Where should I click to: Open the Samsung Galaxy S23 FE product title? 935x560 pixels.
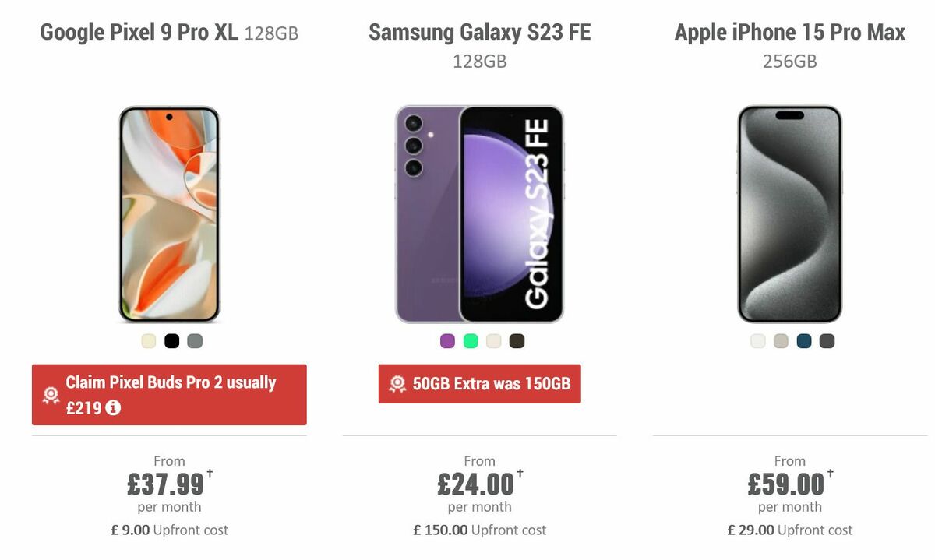click(480, 32)
